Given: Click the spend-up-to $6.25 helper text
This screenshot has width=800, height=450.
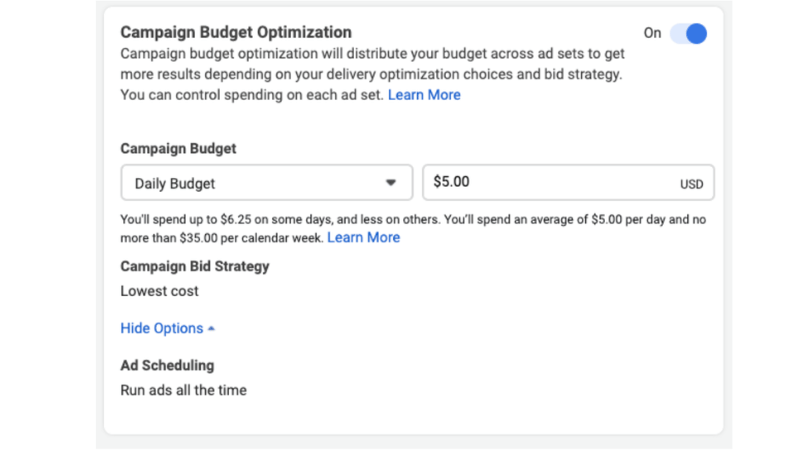Looking at the screenshot, I should click(300, 218).
